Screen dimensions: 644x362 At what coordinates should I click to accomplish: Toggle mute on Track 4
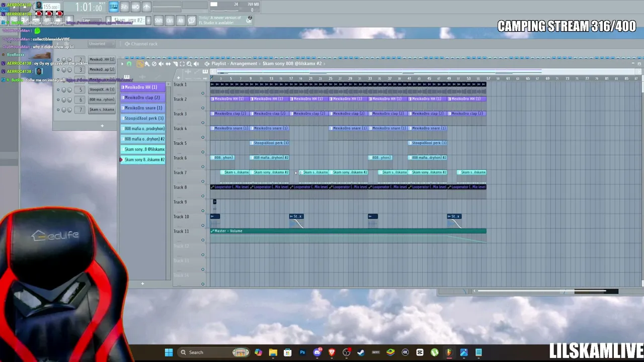pyautogui.click(x=203, y=137)
